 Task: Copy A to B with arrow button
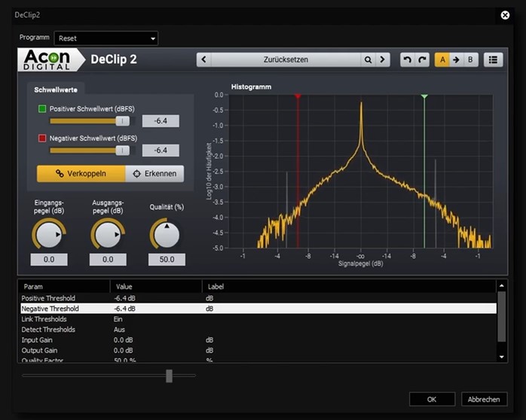tap(456, 59)
